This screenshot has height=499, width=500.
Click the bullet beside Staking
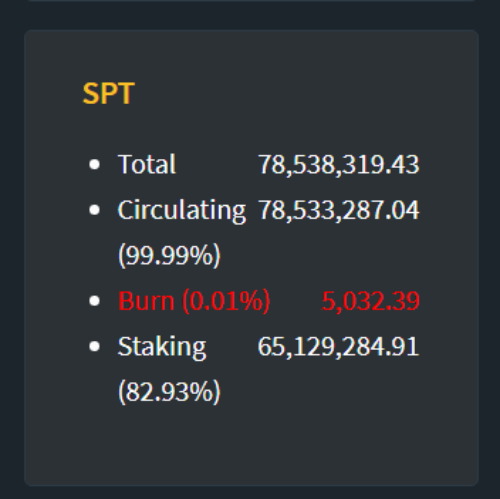point(95,347)
